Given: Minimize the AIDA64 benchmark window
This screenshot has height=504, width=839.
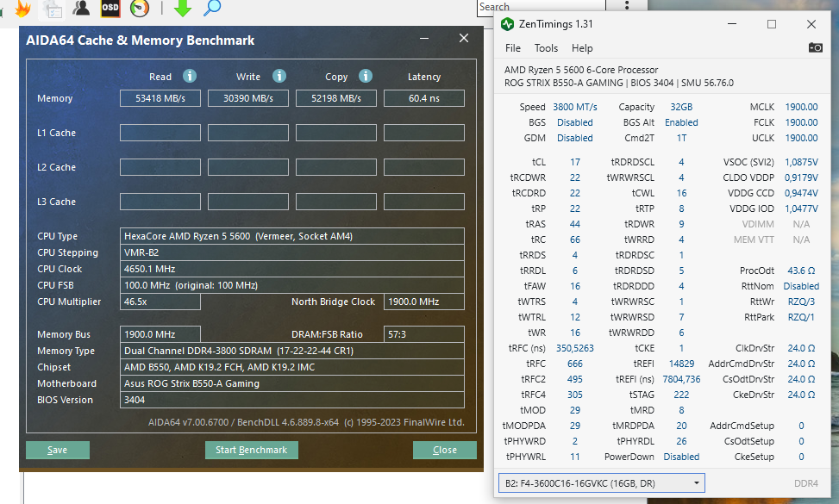Looking at the screenshot, I should click(424, 39).
